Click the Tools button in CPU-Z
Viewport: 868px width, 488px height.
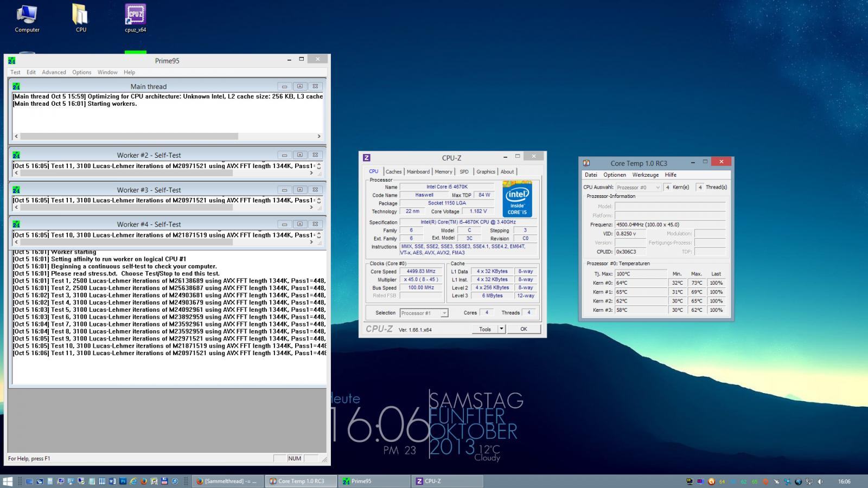(x=485, y=329)
